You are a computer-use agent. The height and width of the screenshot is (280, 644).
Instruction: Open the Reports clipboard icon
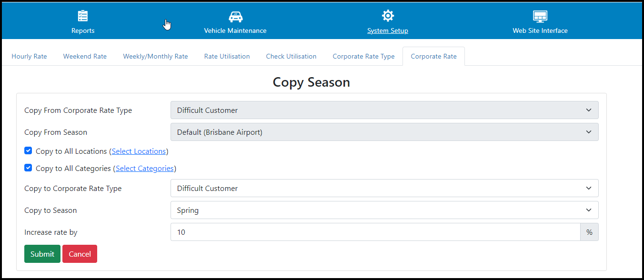click(x=83, y=16)
